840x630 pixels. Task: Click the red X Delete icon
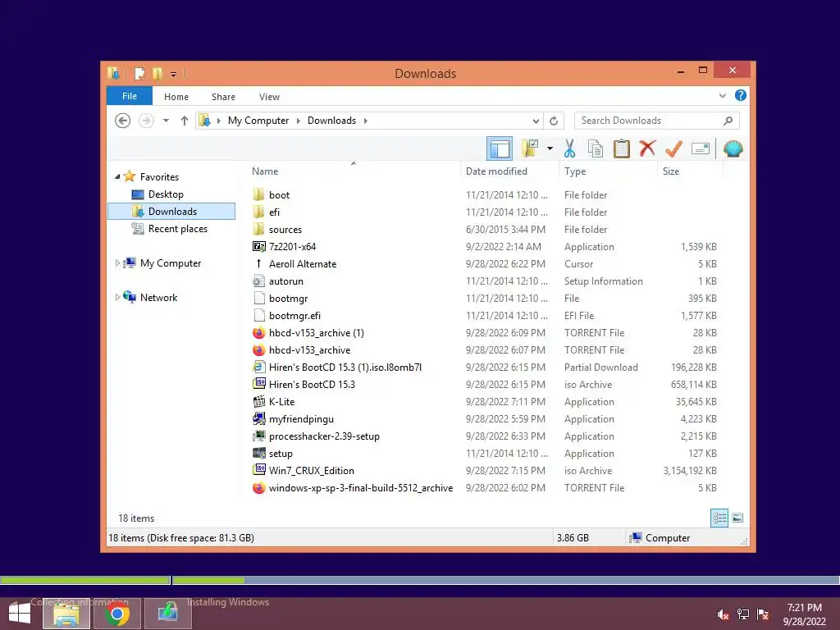tap(647, 148)
